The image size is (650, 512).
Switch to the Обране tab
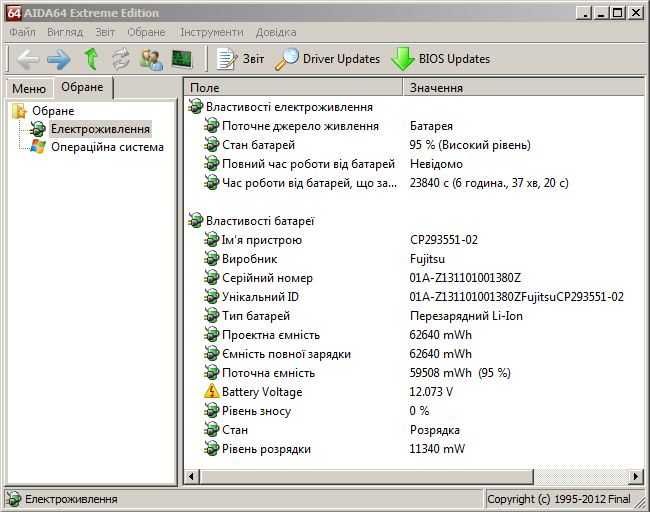point(82,87)
